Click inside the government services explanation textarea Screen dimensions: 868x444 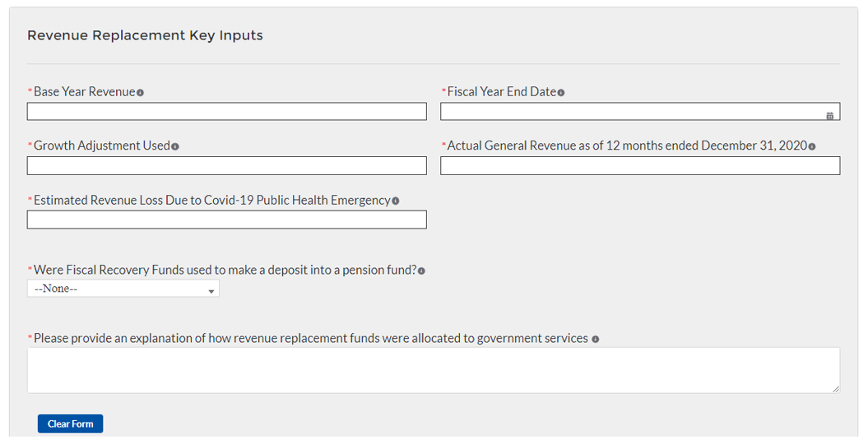coord(434,370)
